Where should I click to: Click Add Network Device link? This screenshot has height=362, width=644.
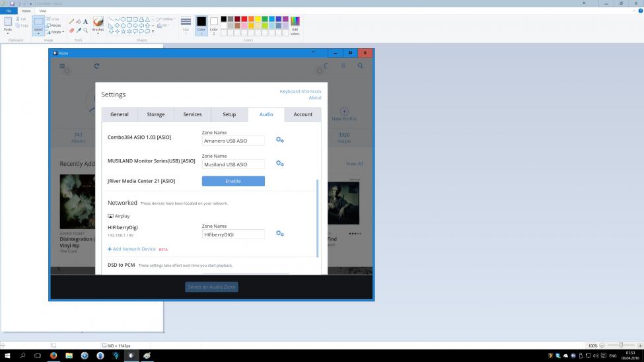click(x=131, y=249)
